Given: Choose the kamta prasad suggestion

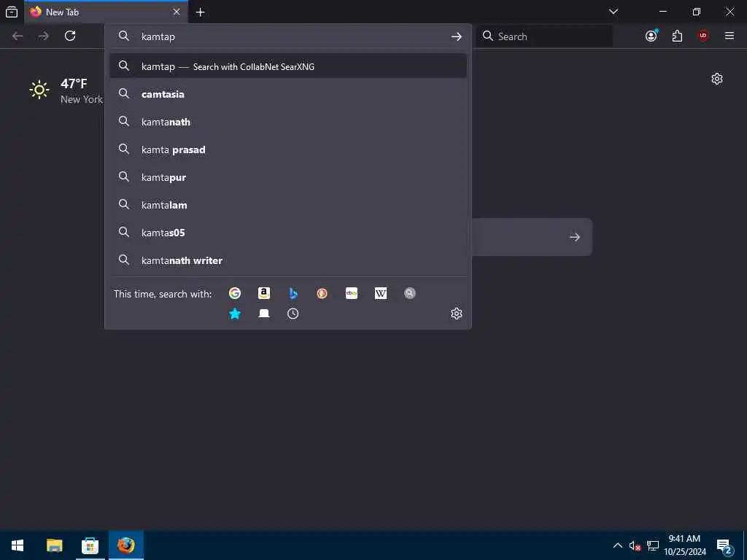Looking at the screenshot, I should 288,149.
